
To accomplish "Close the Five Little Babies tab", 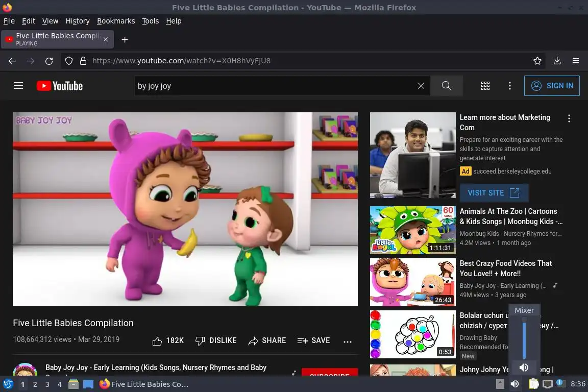I will coord(106,39).
